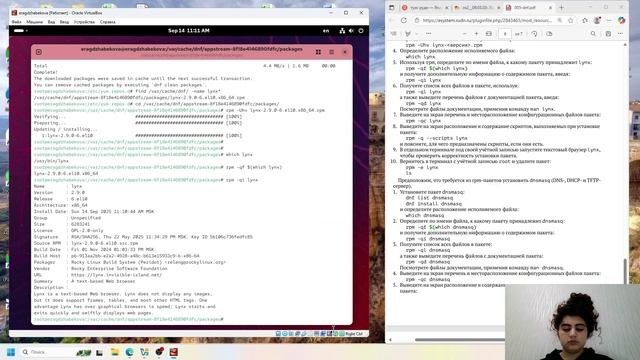
Task: Open the Edge profile avatar
Action: pyautogui.click(x=597, y=20)
